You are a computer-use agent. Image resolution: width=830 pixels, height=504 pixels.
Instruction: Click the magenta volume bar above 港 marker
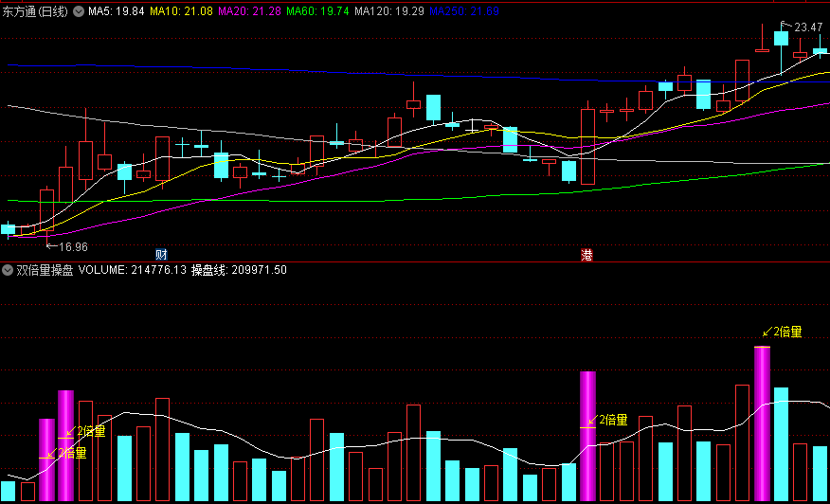click(588, 436)
